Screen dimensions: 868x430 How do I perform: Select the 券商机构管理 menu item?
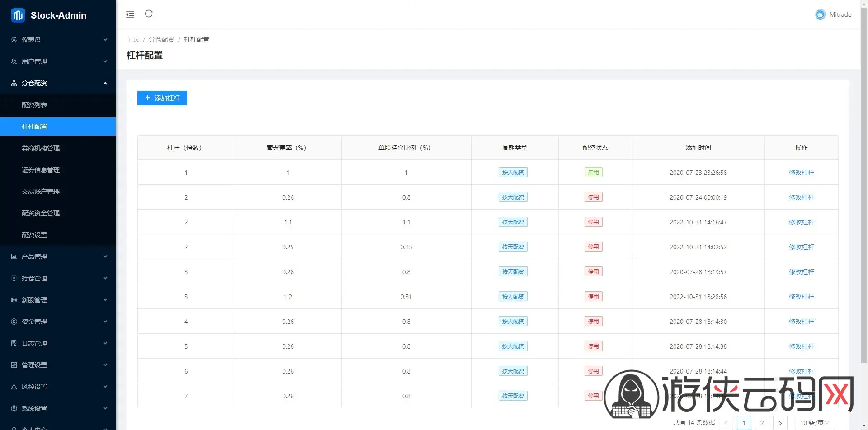pyautogui.click(x=58, y=148)
